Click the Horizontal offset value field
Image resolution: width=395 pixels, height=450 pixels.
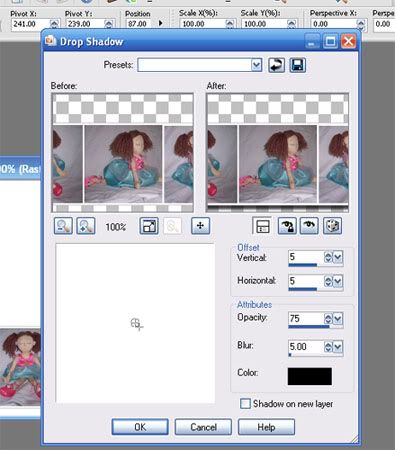[x=306, y=281]
